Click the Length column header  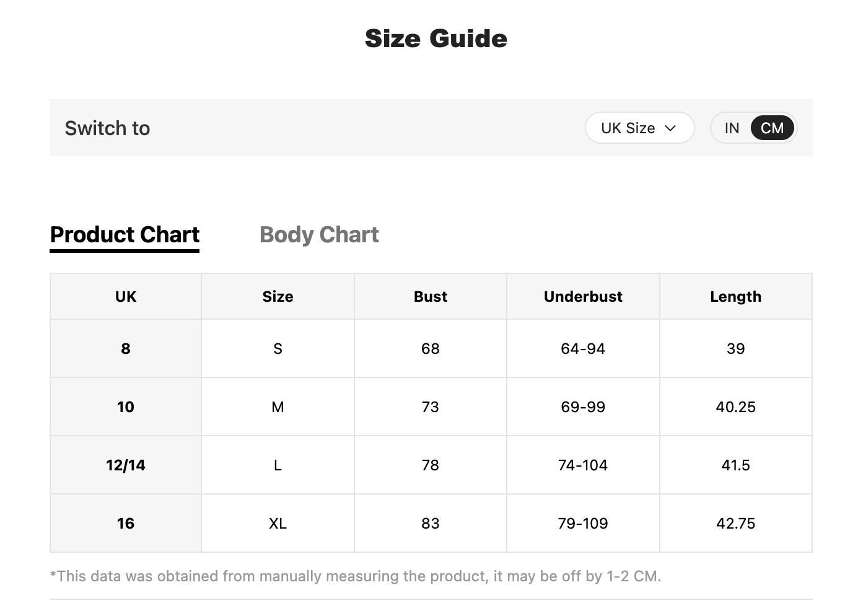736,297
